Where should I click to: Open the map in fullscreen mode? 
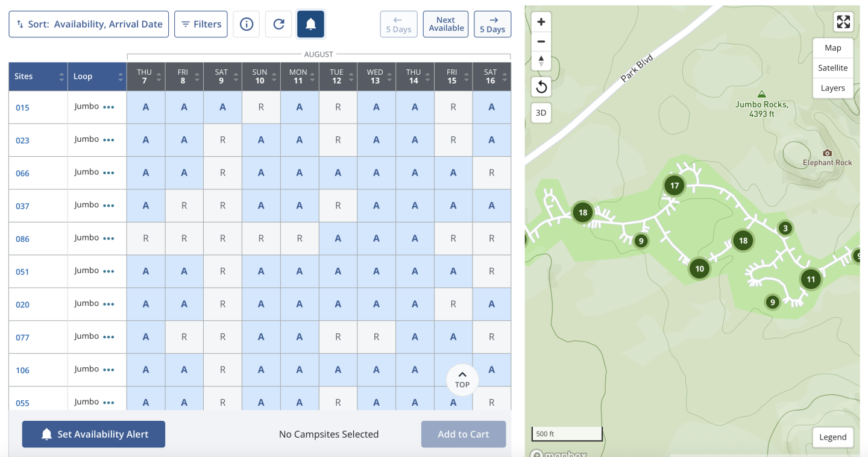click(843, 22)
